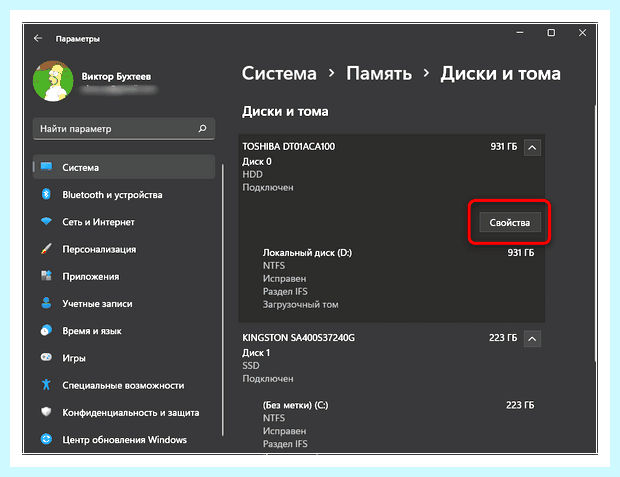This screenshot has width=620, height=477.
Task: Click the Сеть и Интернет wifi icon
Action: tap(46, 221)
